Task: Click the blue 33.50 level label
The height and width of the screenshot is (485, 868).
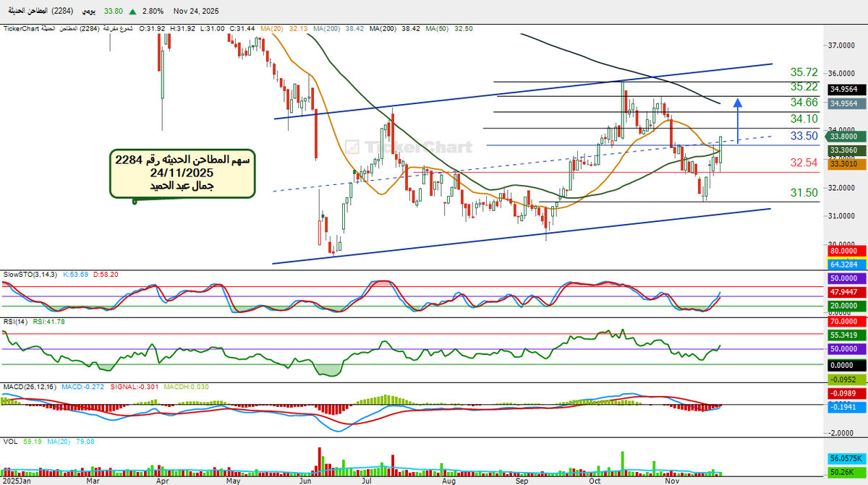Action: (x=804, y=136)
